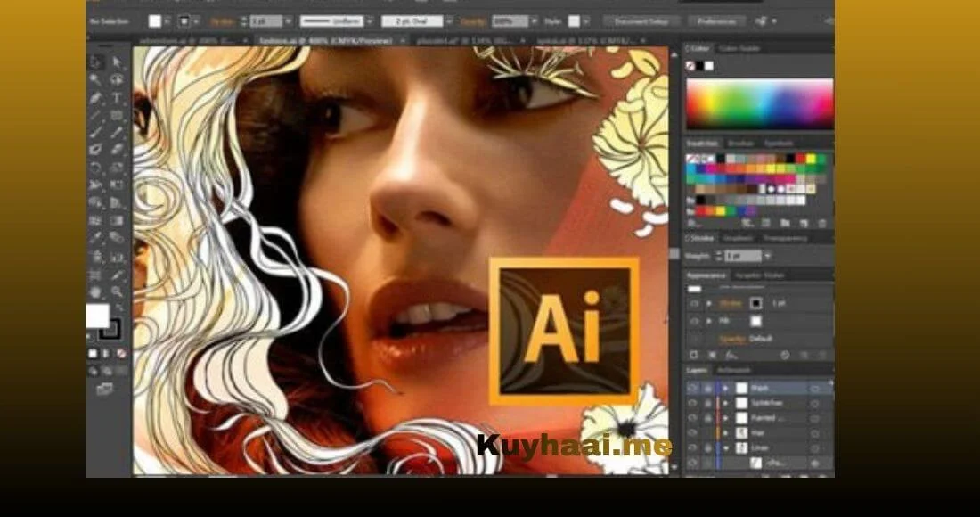Image resolution: width=980 pixels, height=517 pixels.
Task: Select the Selection tool (black arrow)
Action: pyautogui.click(x=95, y=62)
